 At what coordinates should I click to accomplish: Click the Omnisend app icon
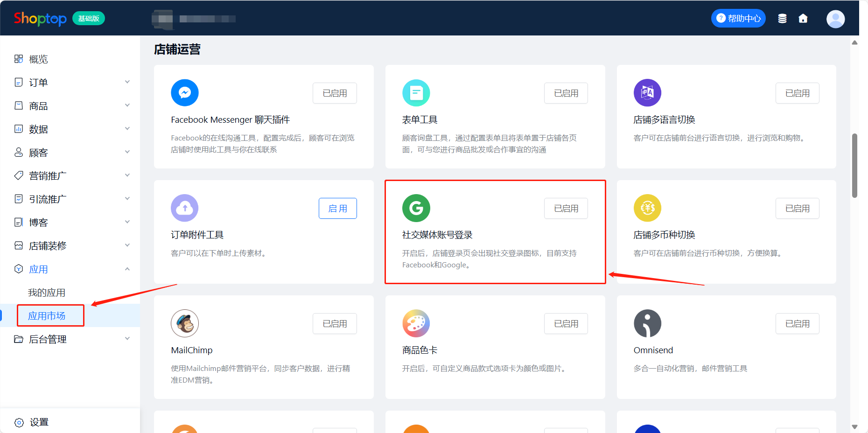tap(647, 323)
